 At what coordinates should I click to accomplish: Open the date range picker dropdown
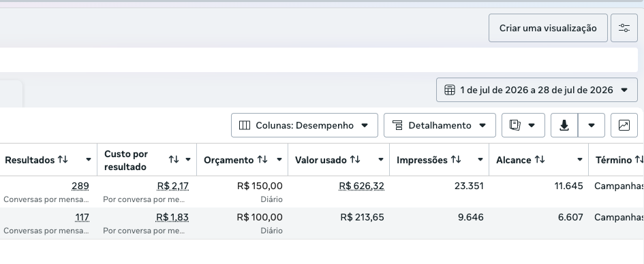coord(537,90)
